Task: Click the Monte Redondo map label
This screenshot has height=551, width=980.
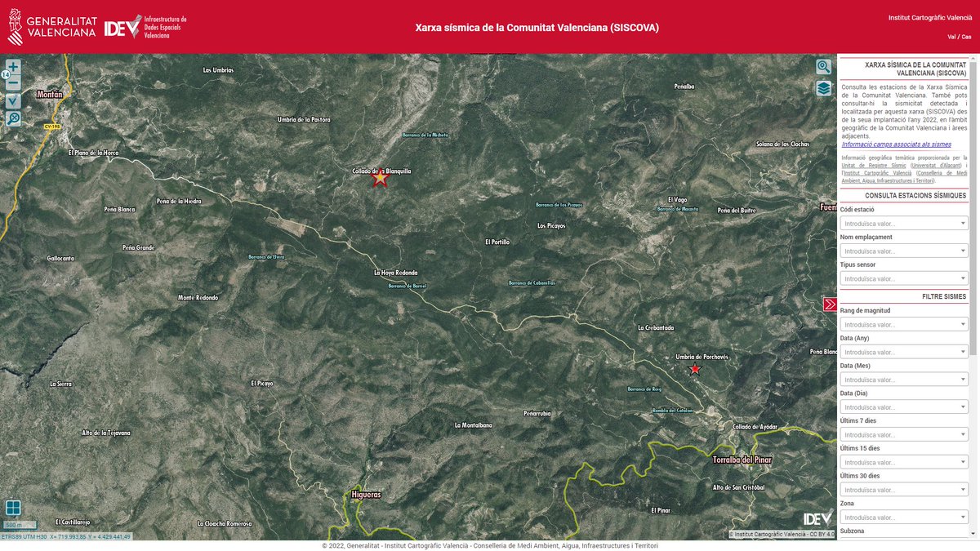Action: 198,298
